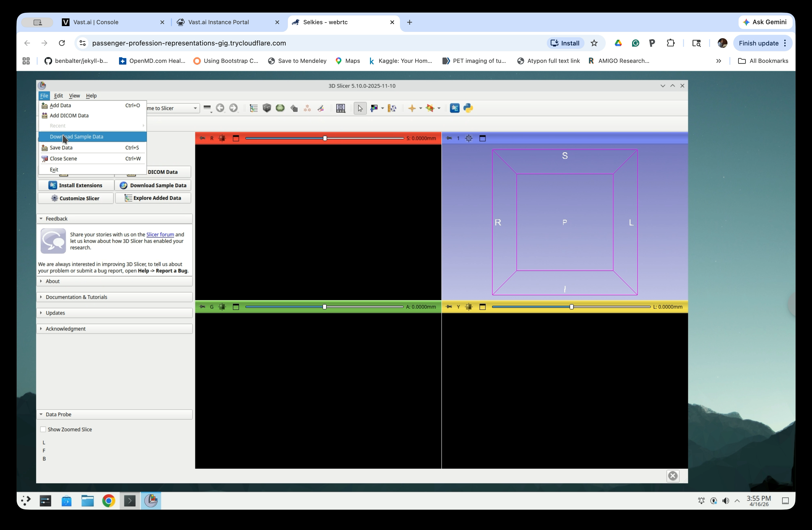Expand the Documentation & Tutorials section

tap(76, 297)
